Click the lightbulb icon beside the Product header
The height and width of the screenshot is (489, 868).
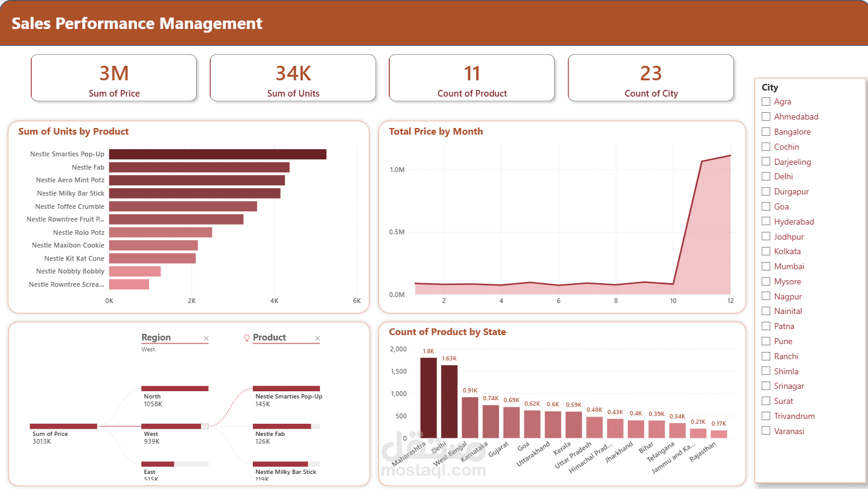tap(246, 338)
